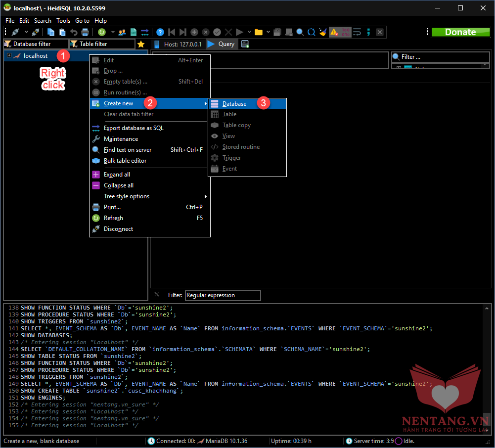
Task: Click the Regular expression filter field
Action: [x=223, y=295]
